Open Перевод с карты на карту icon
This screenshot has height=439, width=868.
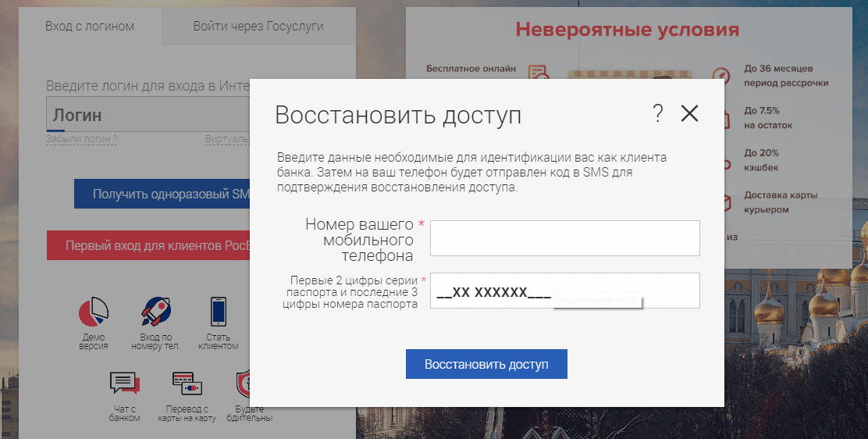point(187,383)
